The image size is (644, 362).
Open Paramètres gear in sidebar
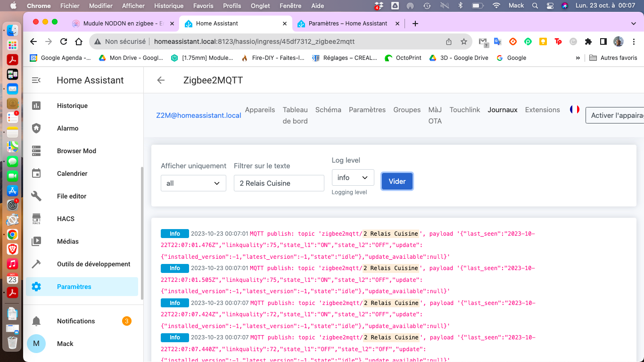(x=82, y=287)
